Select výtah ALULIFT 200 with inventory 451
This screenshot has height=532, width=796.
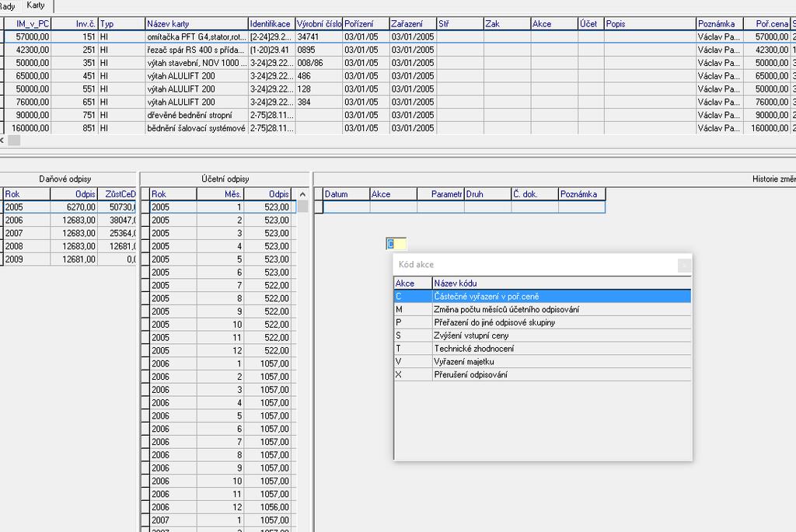[x=197, y=76]
